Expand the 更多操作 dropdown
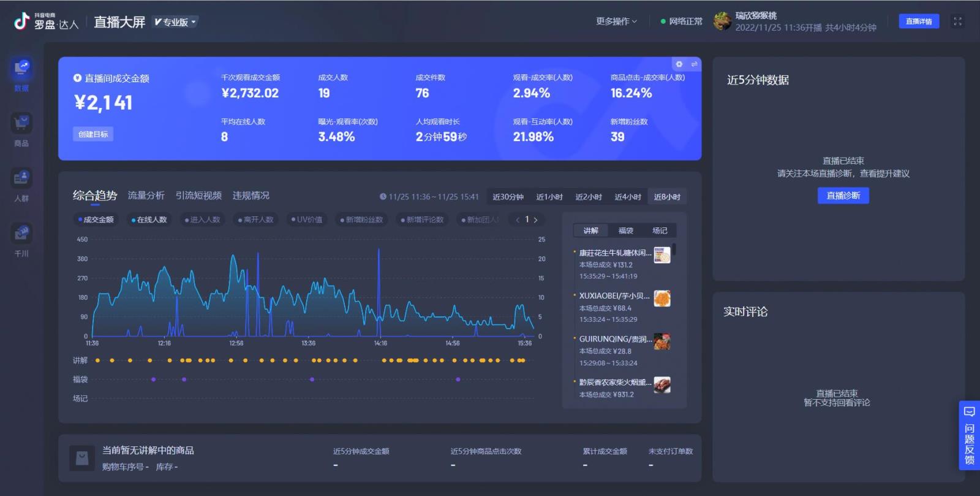The image size is (980, 496). [616, 21]
